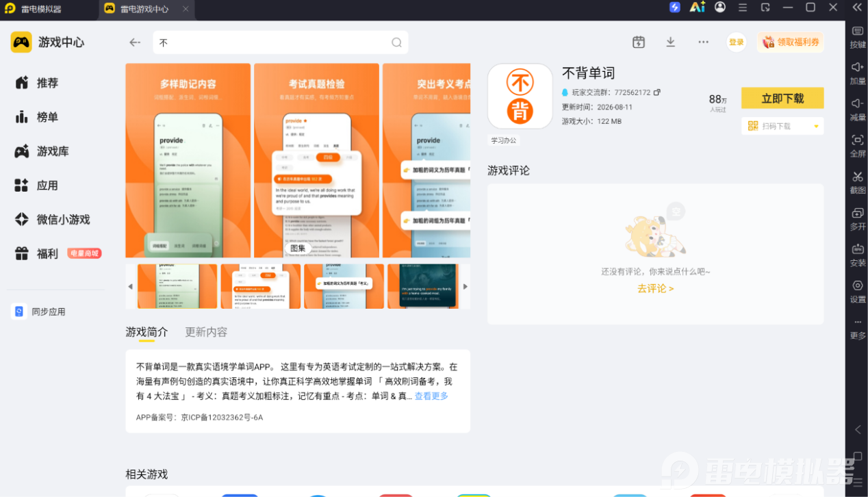Open 按键 keyboard mapping tool
Viewport: 868px width, 497px height.
click(858, 38)
